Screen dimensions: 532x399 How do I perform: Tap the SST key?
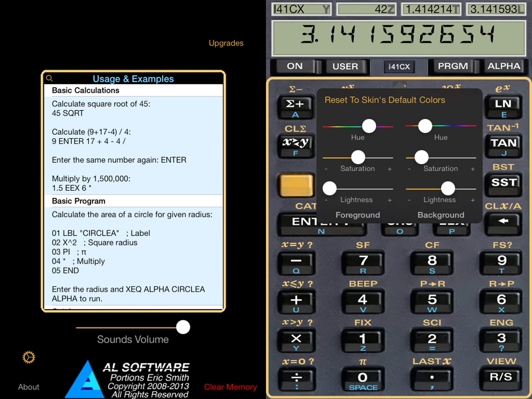[x=503, y=185]
